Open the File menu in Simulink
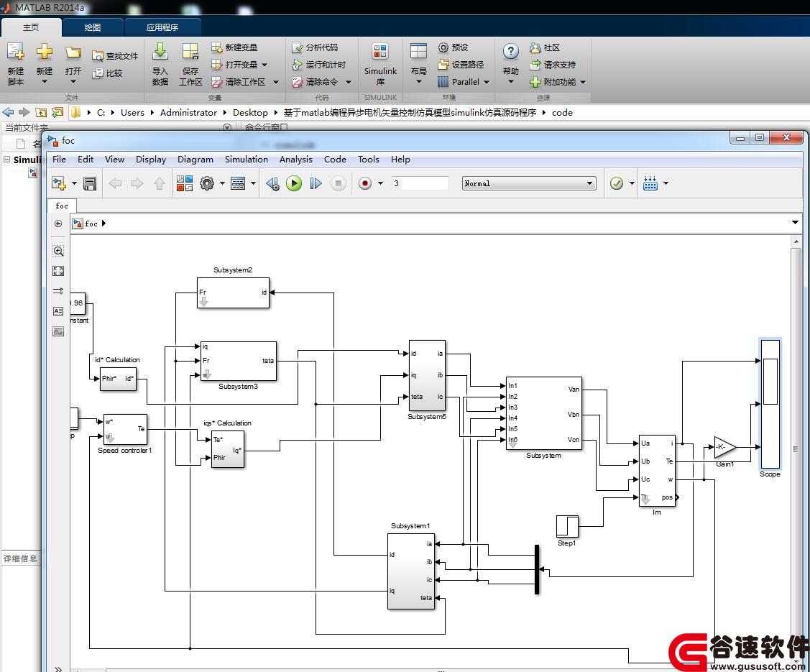The image size is (810, 672). pos(60,160)
